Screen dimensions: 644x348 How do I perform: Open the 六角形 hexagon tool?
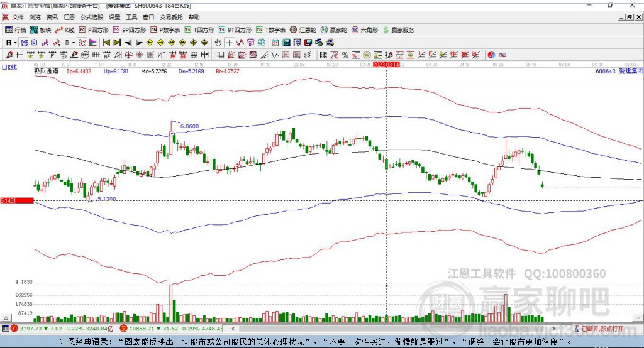365,30
